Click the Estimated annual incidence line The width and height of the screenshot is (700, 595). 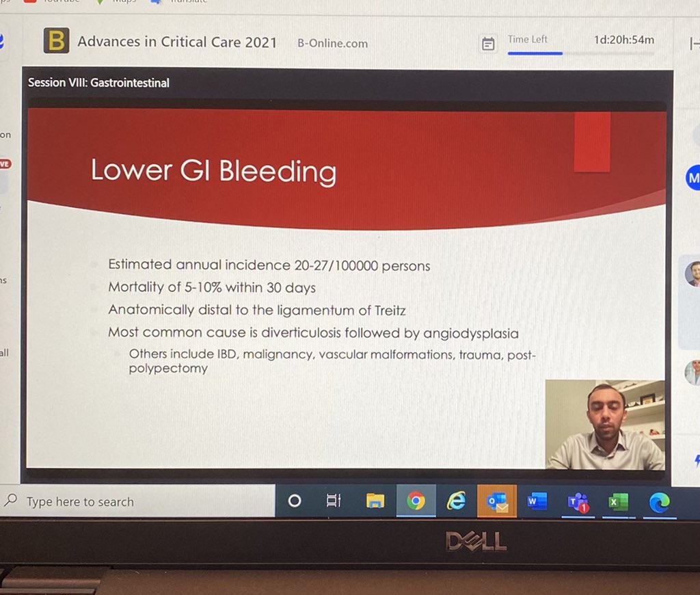click(269, 265)
